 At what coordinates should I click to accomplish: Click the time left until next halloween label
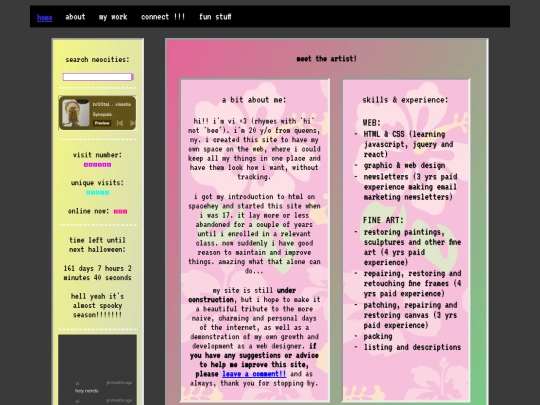click(97, 245)
